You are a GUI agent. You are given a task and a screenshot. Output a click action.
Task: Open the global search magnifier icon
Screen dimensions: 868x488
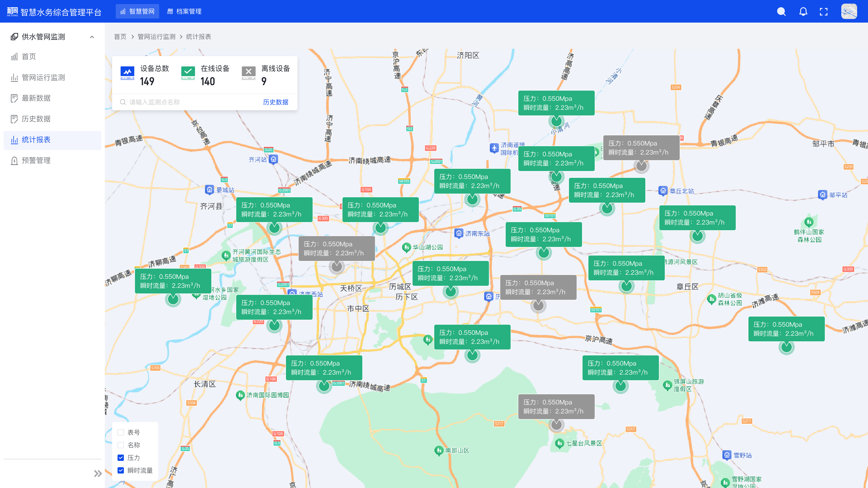[781, 11]
